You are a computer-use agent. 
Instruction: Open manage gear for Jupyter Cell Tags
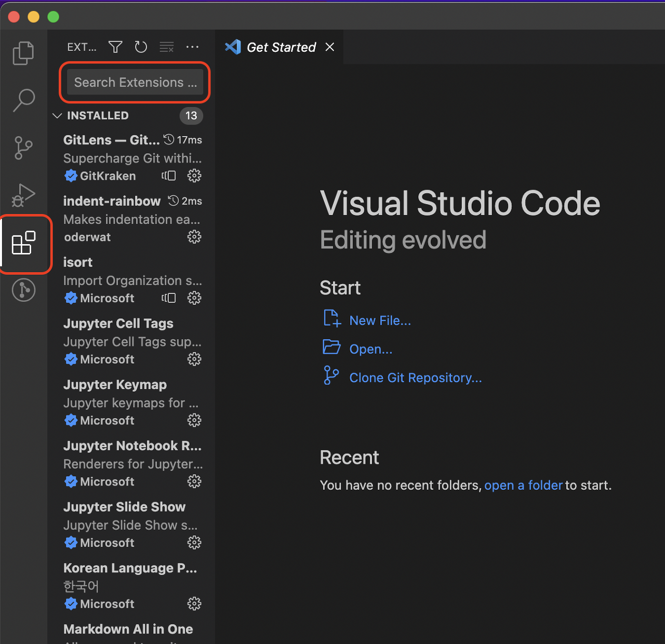tap(194, 359)
